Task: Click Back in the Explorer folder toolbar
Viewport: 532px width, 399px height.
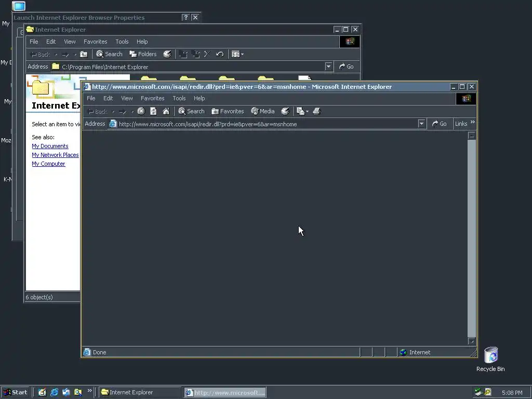Action: click(x=40, y=55)
